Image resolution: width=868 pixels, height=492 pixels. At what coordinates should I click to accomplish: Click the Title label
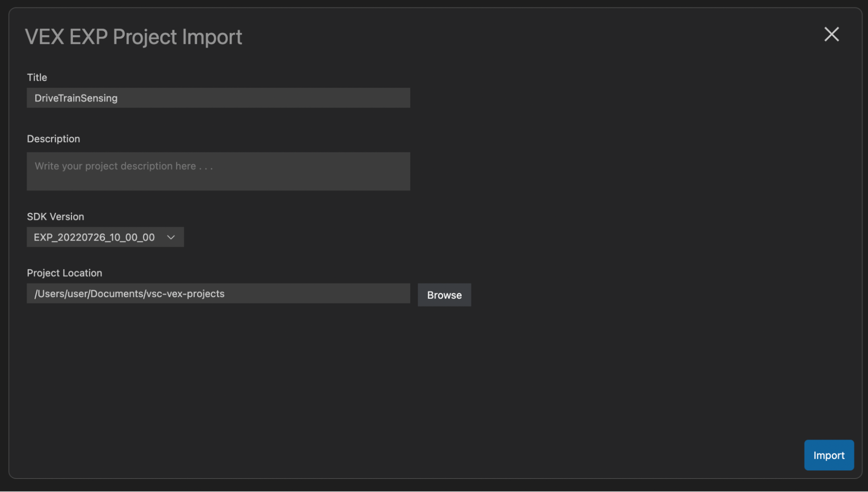[36, 77]
